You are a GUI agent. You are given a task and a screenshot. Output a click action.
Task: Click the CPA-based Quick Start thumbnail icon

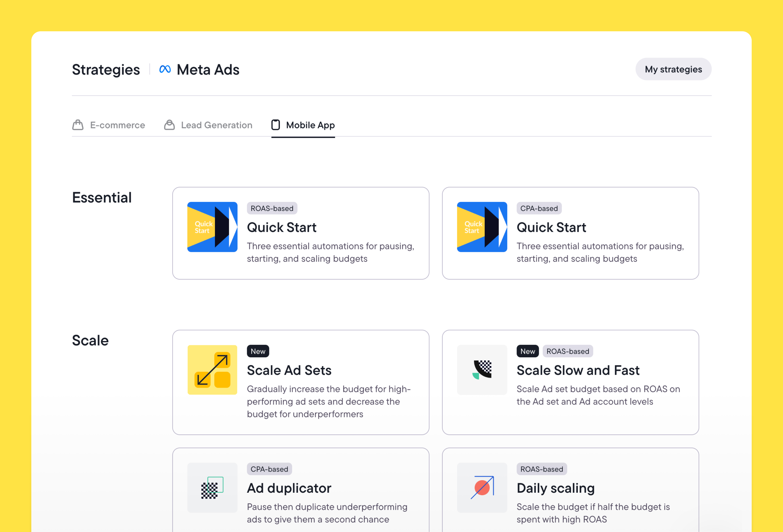482,227
